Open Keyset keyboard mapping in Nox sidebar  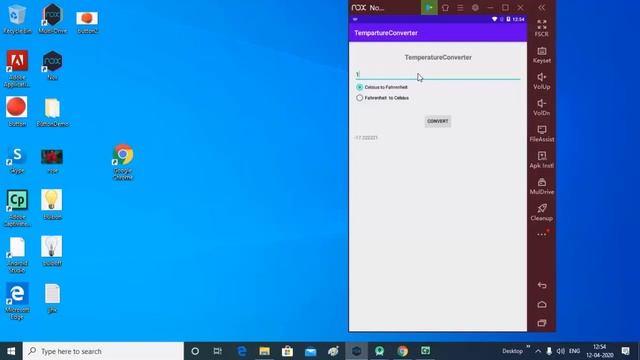pyautogui.click(x=542, y=55)
